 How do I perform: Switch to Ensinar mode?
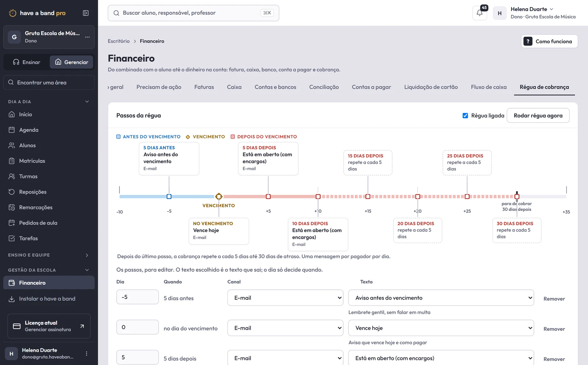pyautogui.click(x=26, y=62)
